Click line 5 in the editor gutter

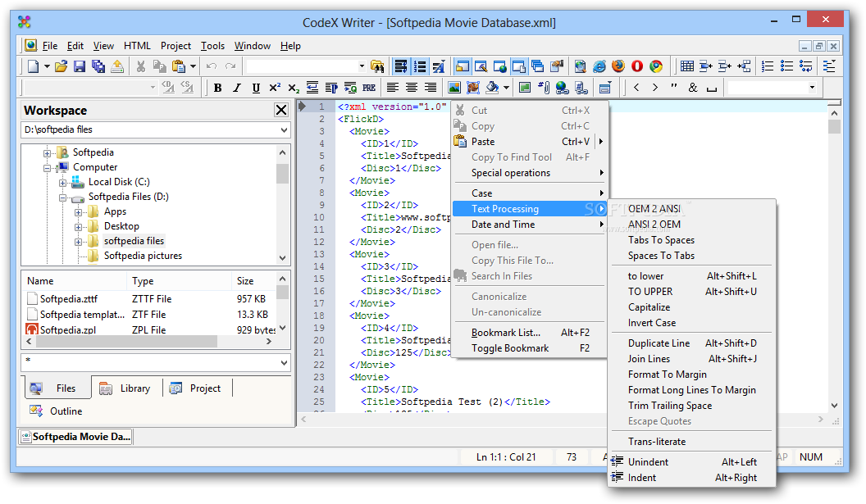[321, 156]
